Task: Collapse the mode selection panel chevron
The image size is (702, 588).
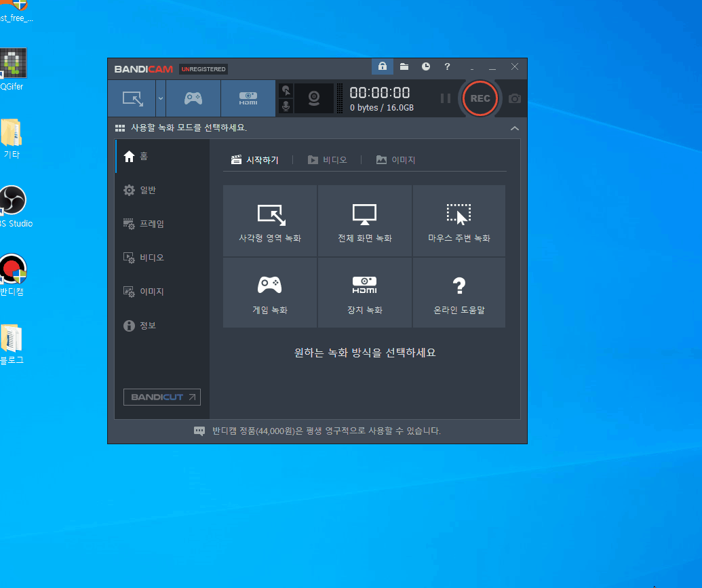Action: pyautogui.click(x=514, y=128)
